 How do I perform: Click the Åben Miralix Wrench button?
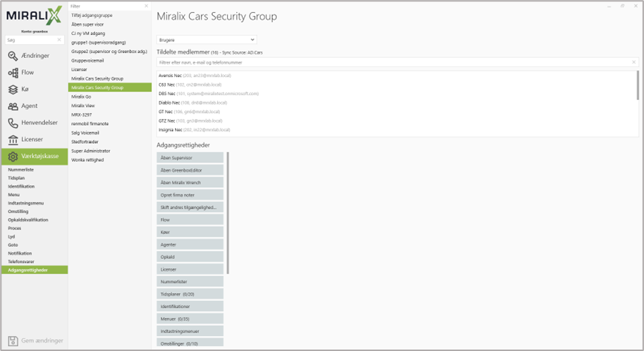point(190,182)
